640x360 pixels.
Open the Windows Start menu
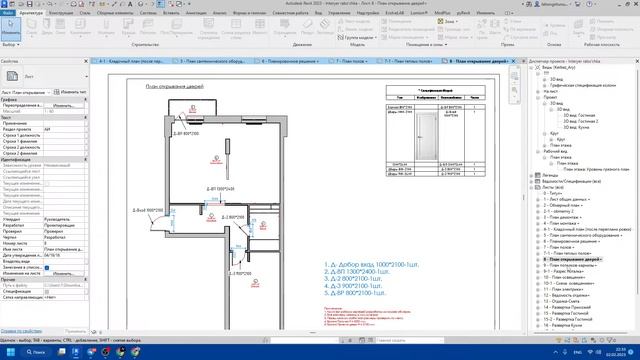click(x=11, y=352)
